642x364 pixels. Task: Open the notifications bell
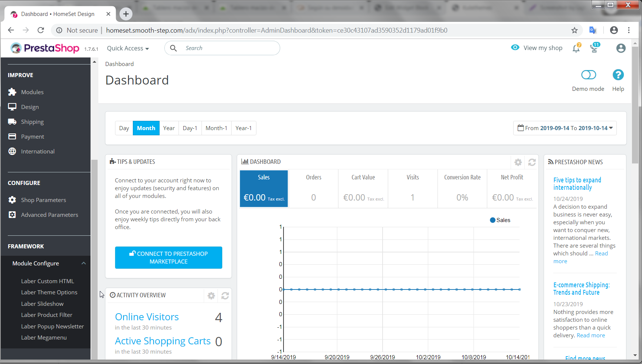tap(576, 48)
